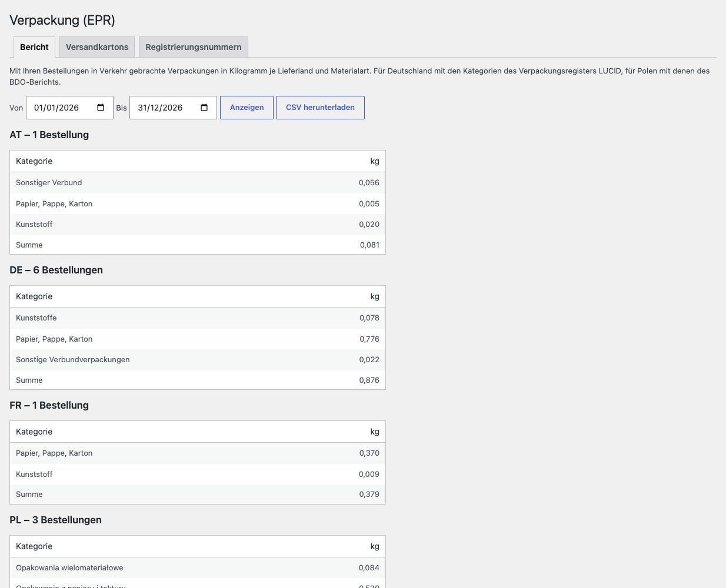The height and width of the screenshot is (588, 726).
Task: Click the FR value 0,009
Action: coord(369,475)
